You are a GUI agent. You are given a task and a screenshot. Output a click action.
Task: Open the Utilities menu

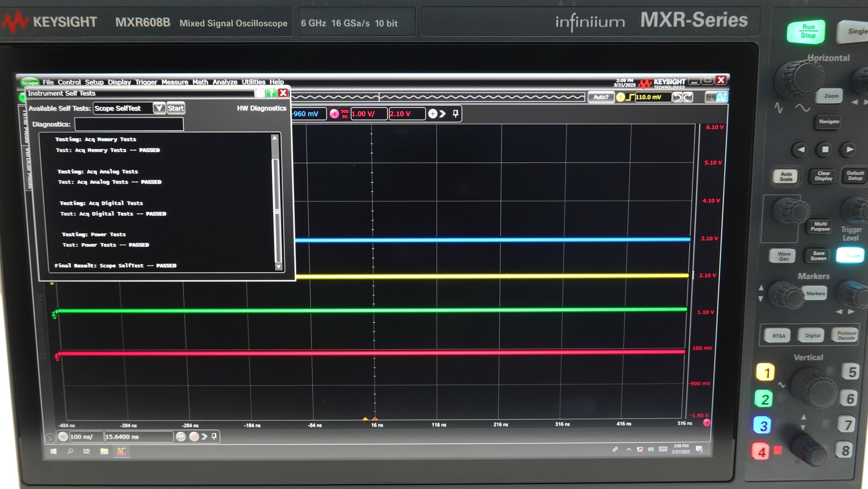point(253,82)
